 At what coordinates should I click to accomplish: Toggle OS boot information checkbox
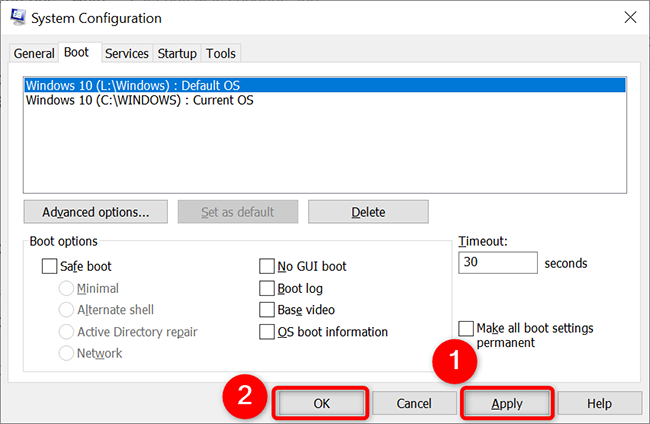(x=267, y=332)
